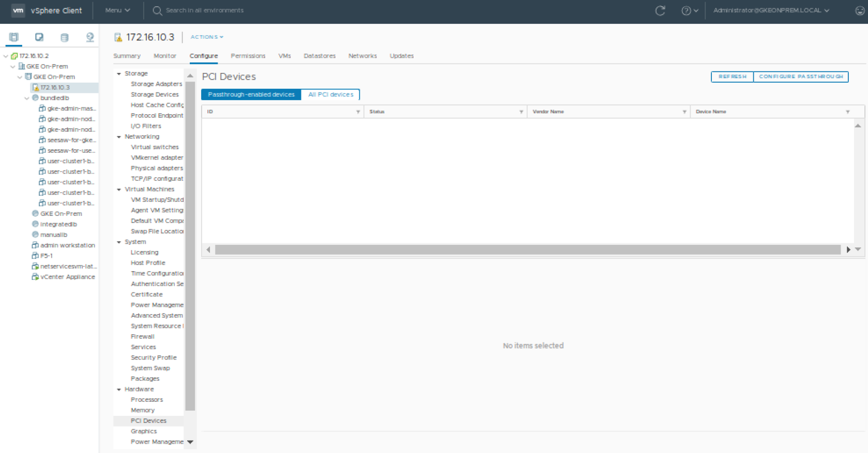Open the Hosts and Clusters inventory icon
The image size is (868, 453).
(14, 37)
